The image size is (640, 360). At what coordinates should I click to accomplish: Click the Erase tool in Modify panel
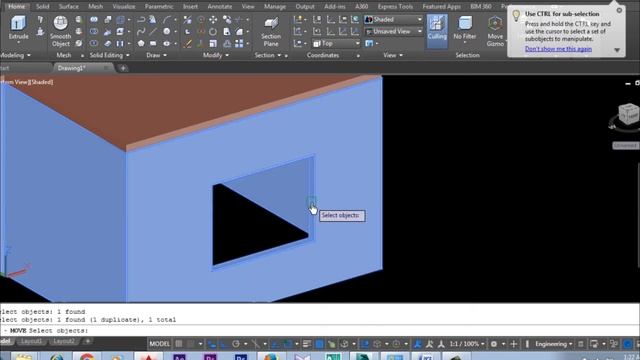tap(187, 43)
